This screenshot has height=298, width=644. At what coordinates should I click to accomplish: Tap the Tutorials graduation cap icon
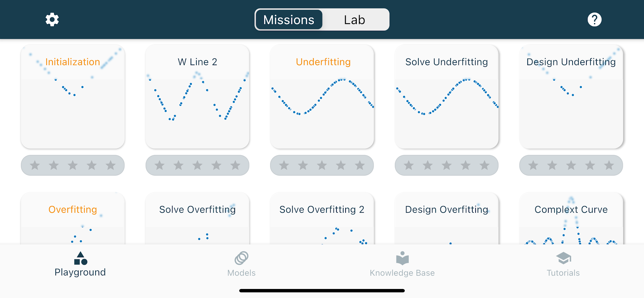563,258
